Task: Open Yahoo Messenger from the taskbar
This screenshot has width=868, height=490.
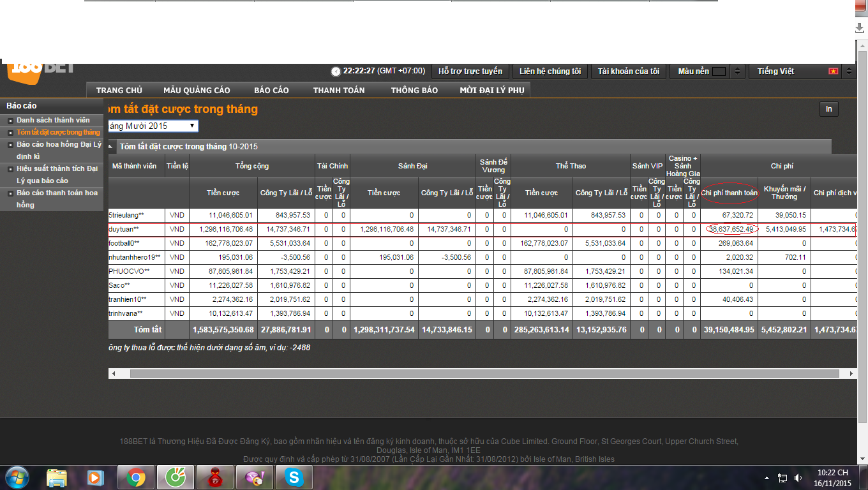Action: pos(255,477)
